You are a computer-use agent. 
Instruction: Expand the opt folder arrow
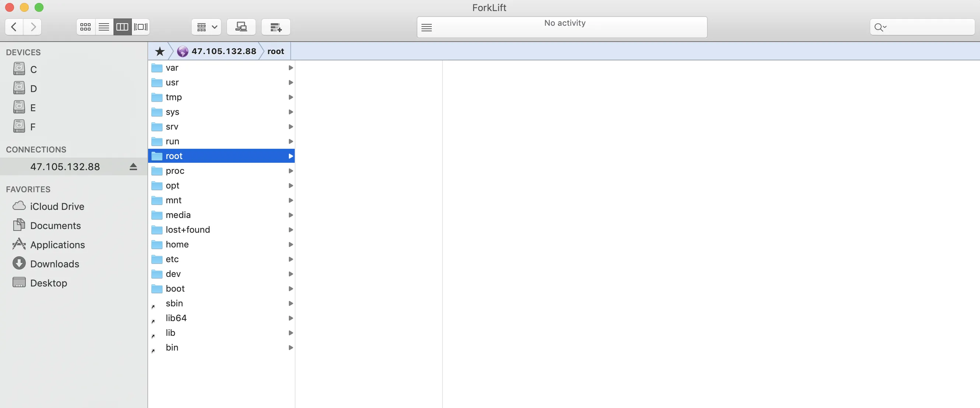pos(291,186)
